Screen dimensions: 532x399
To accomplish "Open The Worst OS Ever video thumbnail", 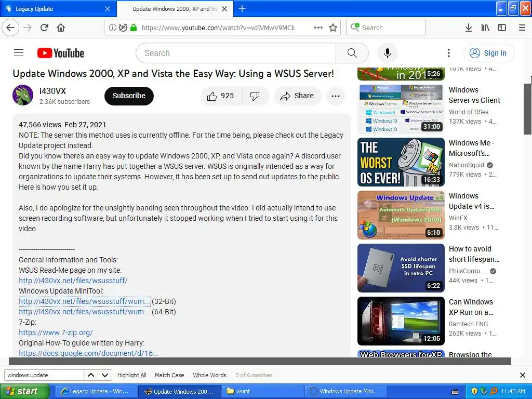I will 401,162.
